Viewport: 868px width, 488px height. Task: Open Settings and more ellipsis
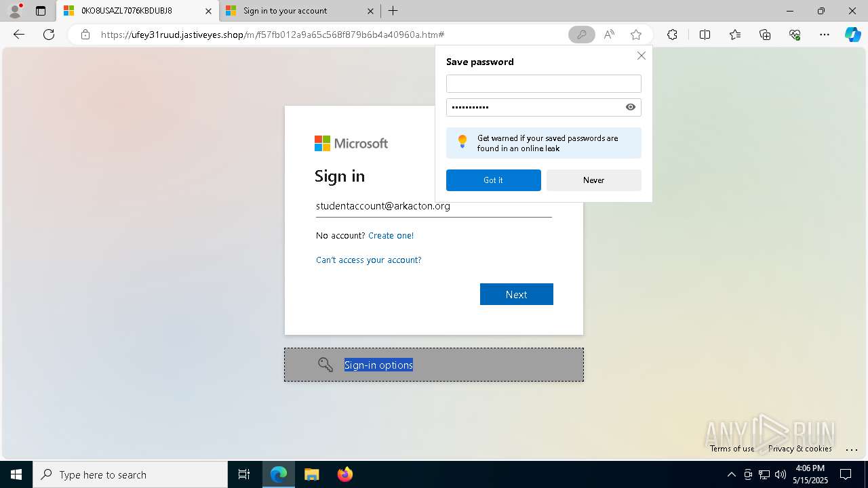825,35
